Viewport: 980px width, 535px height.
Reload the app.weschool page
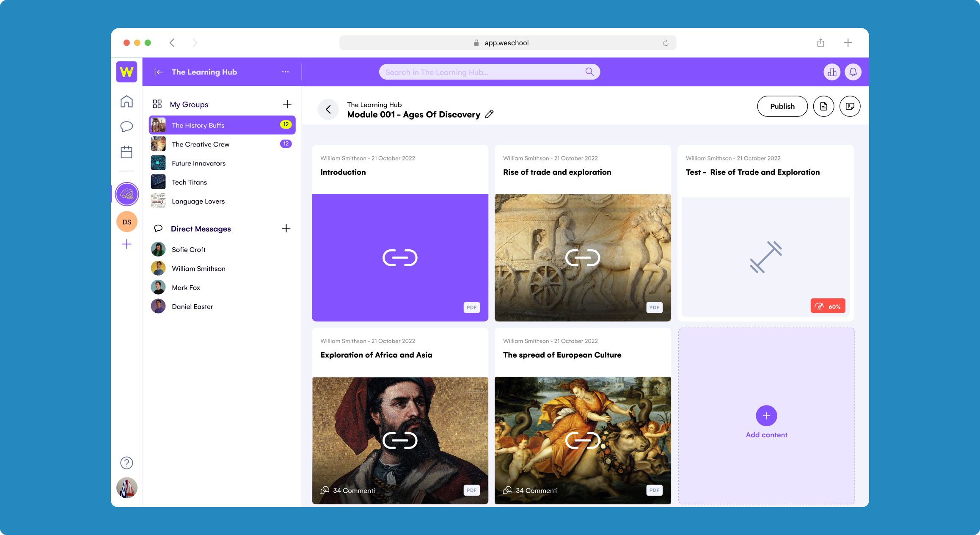point(666,43)
